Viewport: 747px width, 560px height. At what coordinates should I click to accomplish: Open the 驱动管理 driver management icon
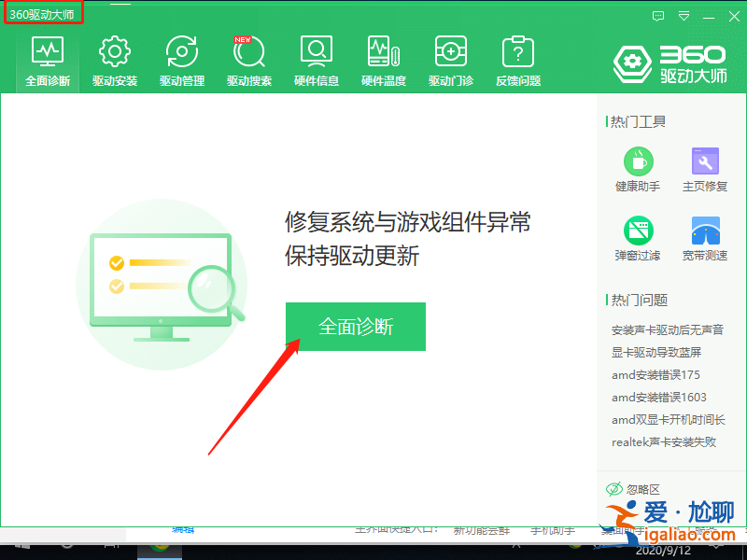click(181, 58)
